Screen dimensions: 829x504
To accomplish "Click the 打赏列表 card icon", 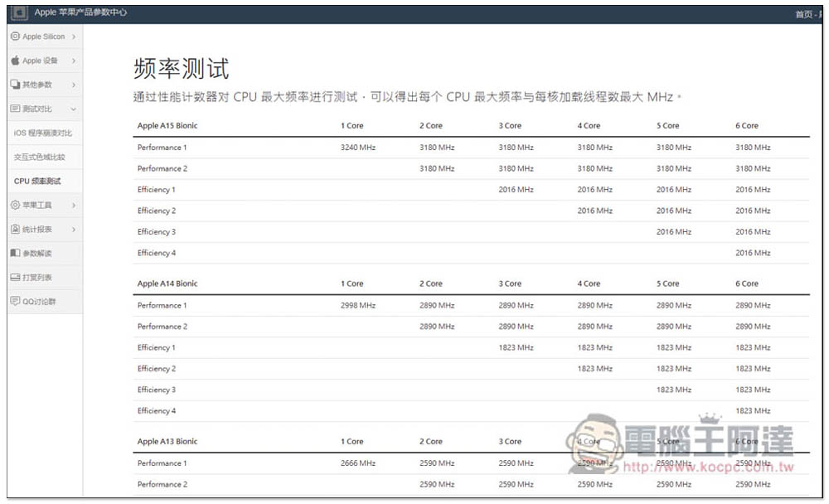I will 15,277.
